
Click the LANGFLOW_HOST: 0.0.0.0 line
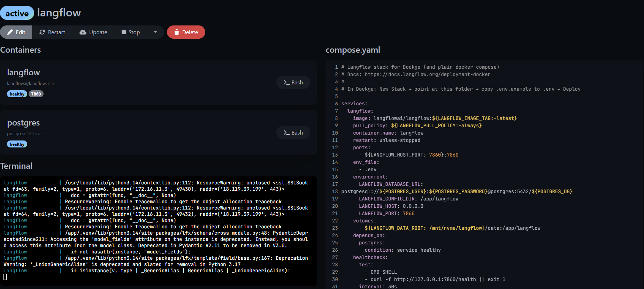click(x=391, y=206)
